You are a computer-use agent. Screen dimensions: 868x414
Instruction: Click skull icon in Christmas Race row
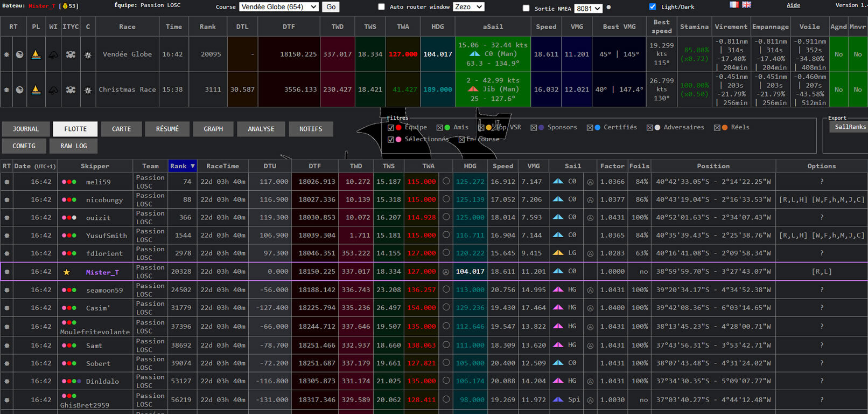(71, 90)
